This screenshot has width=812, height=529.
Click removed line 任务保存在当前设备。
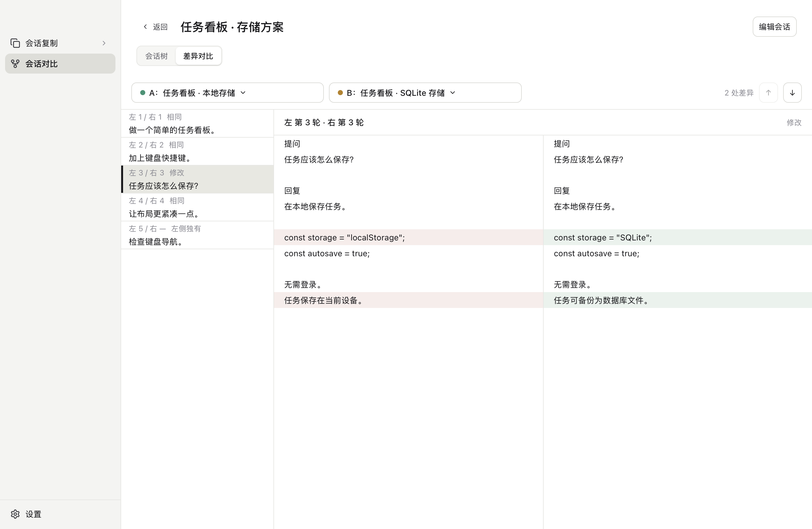pos(409,300)
